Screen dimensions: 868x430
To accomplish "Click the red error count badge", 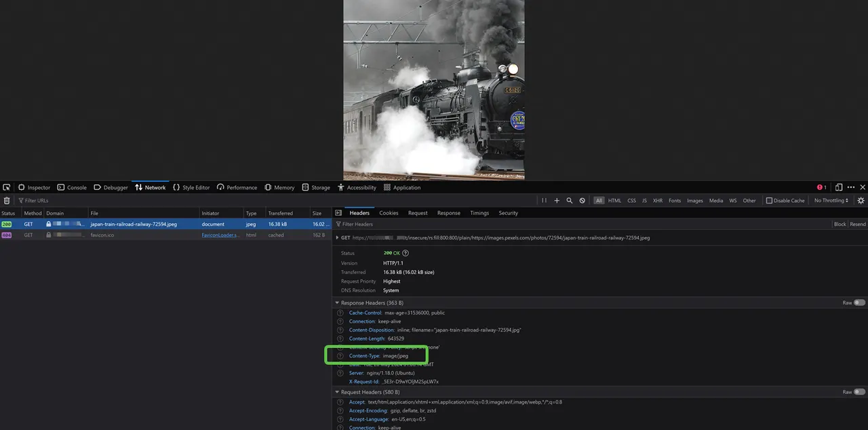I will 821,187.
